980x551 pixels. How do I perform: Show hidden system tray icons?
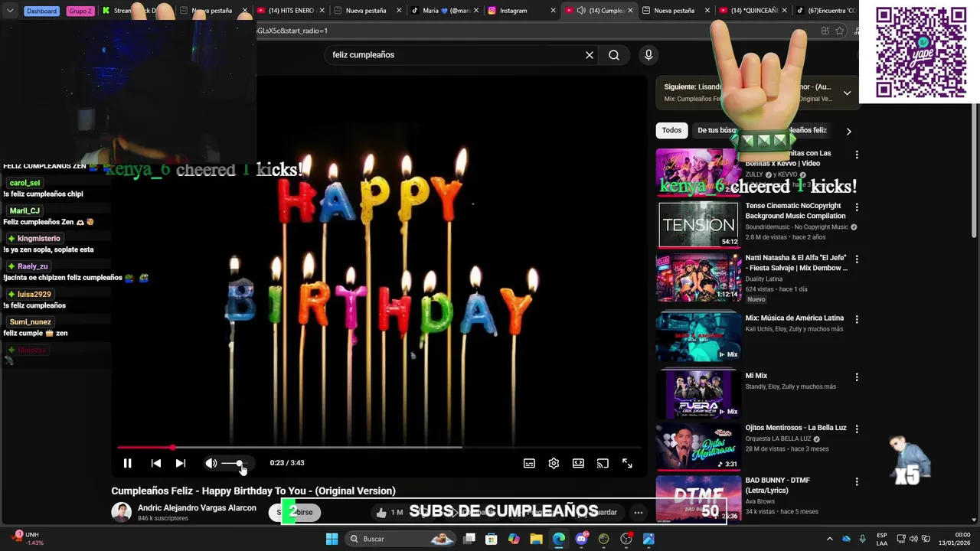point(829,539)
